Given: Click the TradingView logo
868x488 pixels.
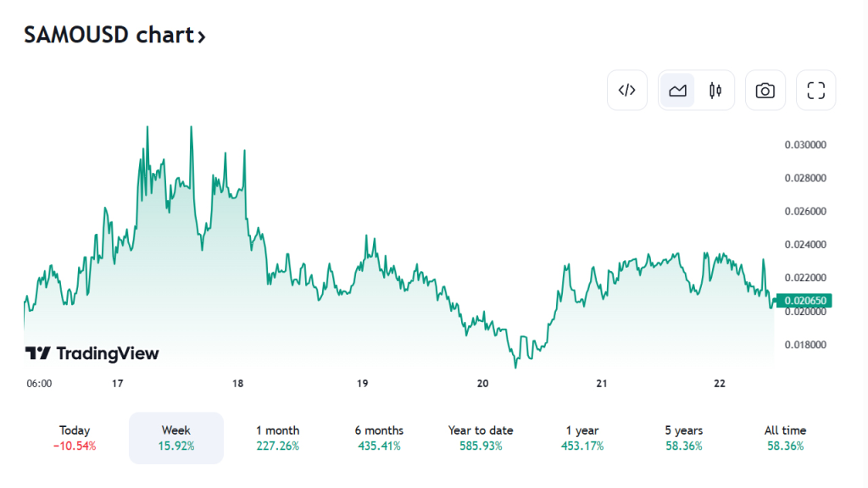Looking at the screenshot, I should pos(92,353).
